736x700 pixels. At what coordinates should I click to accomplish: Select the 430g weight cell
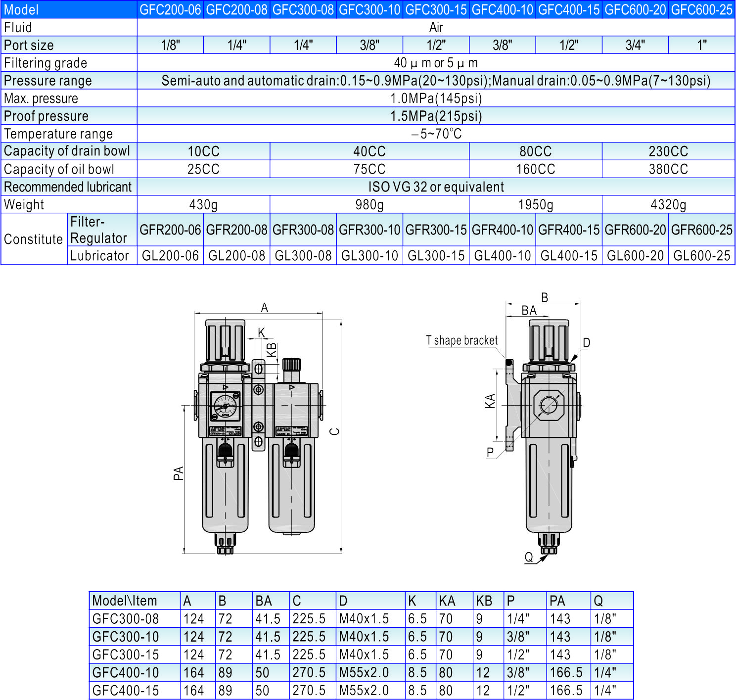(x=203, y=205)
